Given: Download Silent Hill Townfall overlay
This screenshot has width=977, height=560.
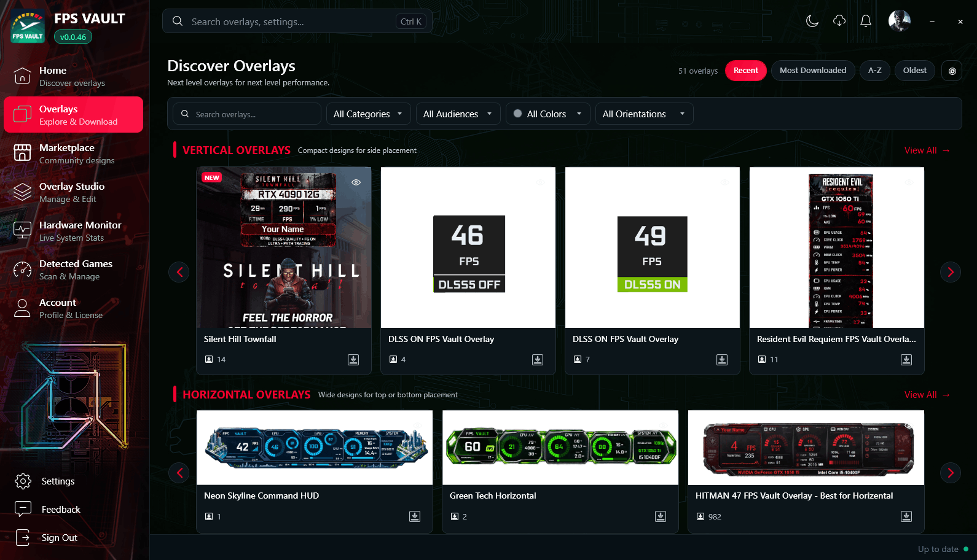Looking at the screenshot, I should pyautogui.click(x=353, y=360).
